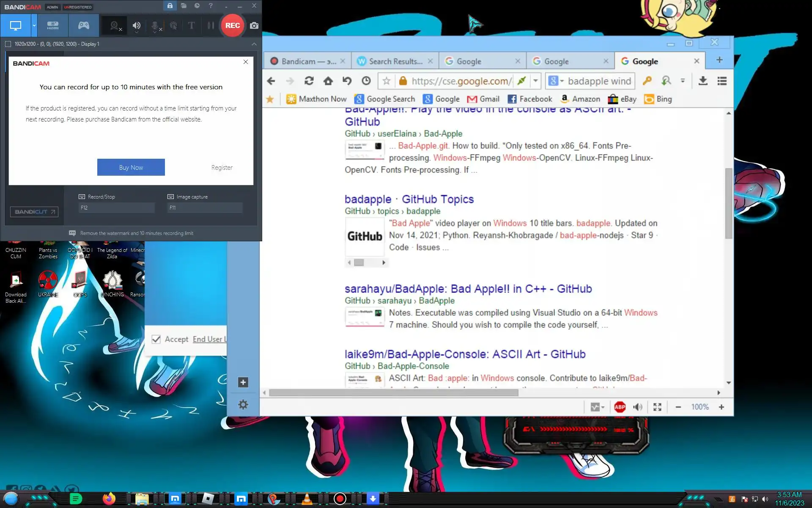The height and width of the screenshot is (508, 812).
Task: Expand screen recording mode dropdown arrow
Action: [x=34, y=25]
